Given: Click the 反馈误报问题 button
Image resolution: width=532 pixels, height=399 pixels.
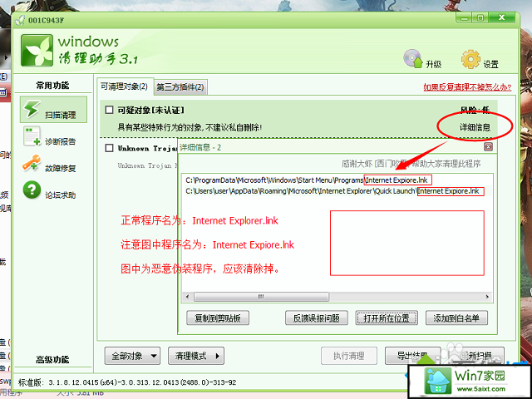Looking at the screenshot, I should coord(317,318).
